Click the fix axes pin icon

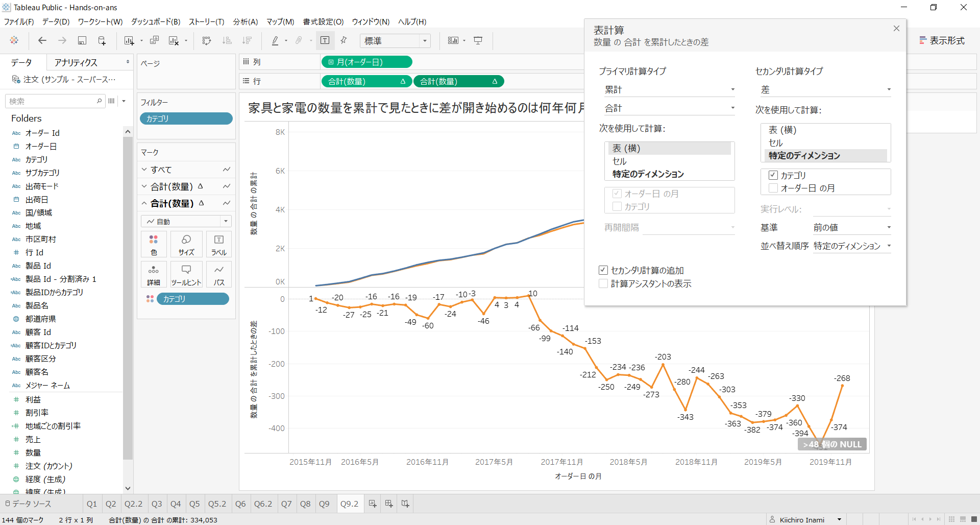(x=344, y=40)
